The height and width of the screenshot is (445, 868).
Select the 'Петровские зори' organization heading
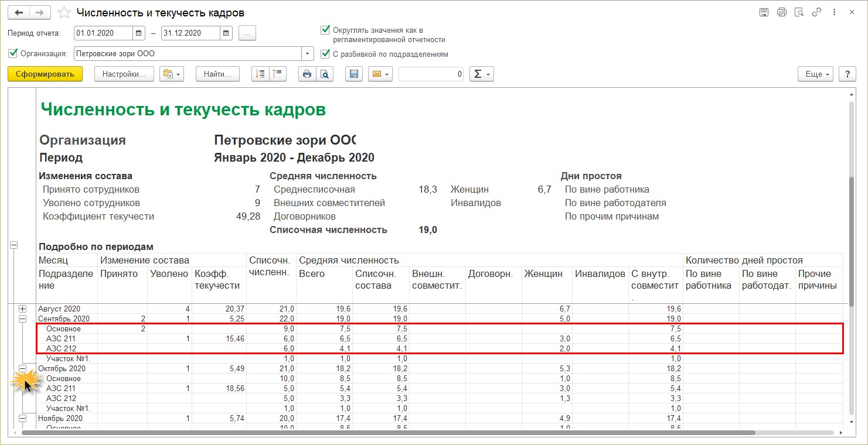(285, 140)
